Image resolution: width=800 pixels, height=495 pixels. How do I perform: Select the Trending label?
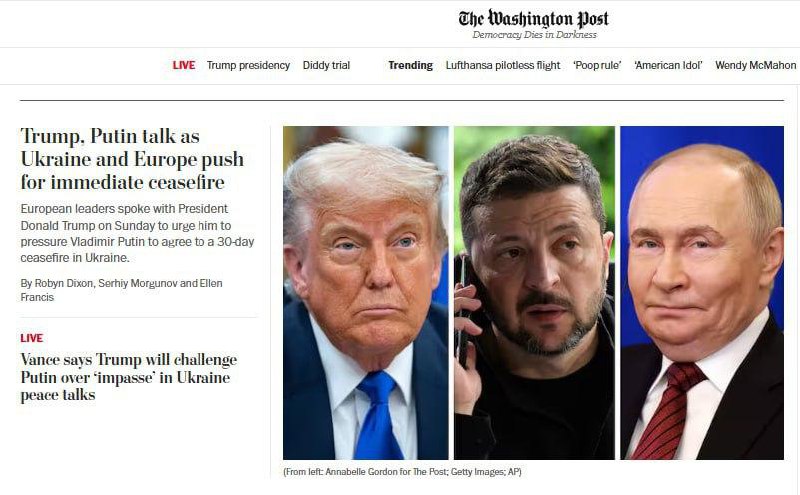click(x=410, y=65)
